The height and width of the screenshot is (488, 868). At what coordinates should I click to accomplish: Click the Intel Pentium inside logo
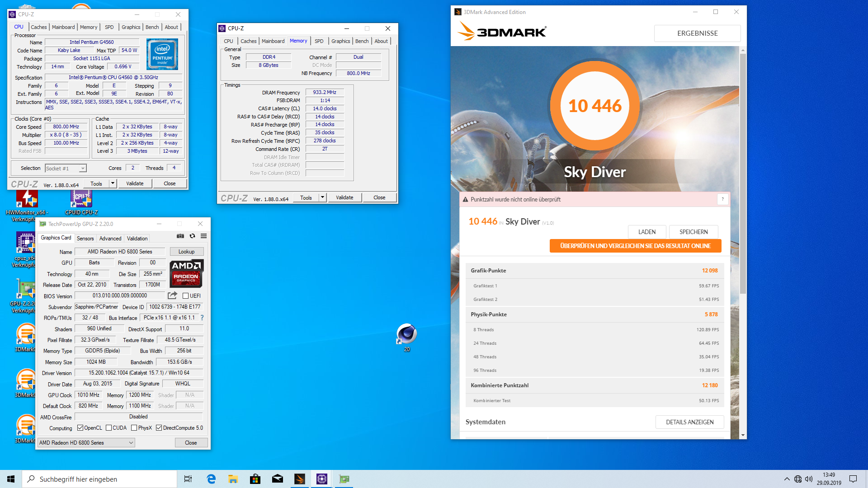pyautogui.click(x=162, y=54)
